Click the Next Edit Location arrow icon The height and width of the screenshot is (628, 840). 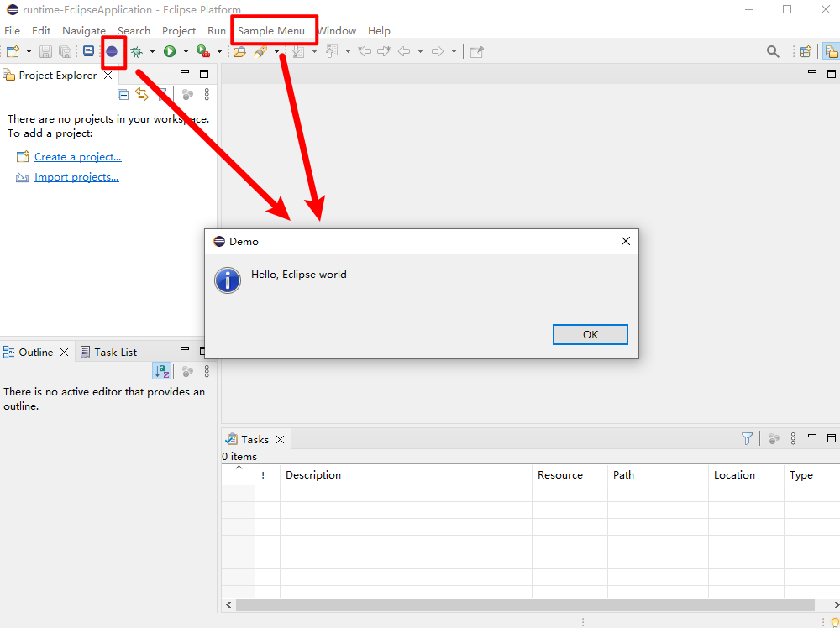tap(384, 51)
